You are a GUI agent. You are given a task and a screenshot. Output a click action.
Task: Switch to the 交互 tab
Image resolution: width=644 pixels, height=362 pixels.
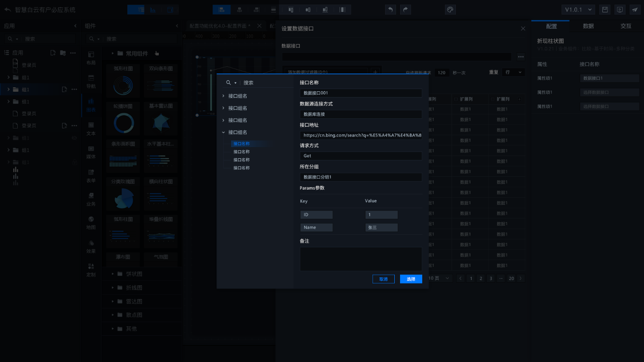pos(625,26)
